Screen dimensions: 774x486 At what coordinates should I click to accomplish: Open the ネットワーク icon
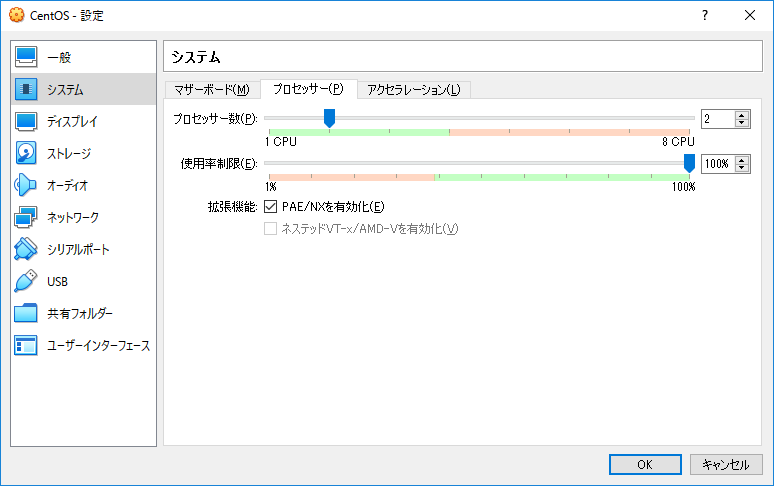tap(26, 218)
